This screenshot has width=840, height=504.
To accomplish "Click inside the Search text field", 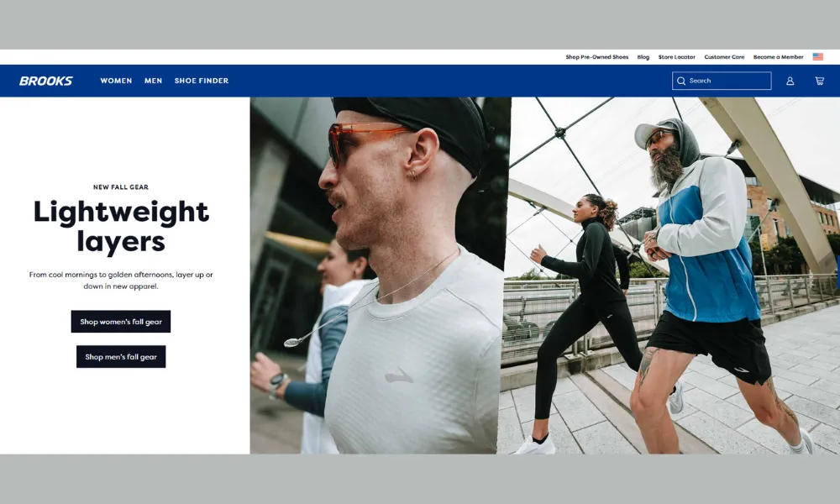I will [x=727, y=81].
